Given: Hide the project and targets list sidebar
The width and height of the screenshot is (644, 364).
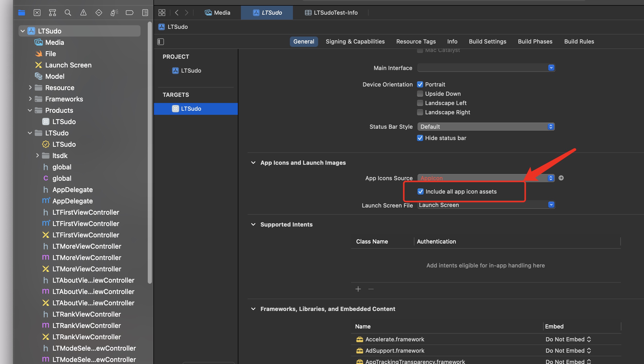Looking at the screenshot, I should [x=161, y=42].
